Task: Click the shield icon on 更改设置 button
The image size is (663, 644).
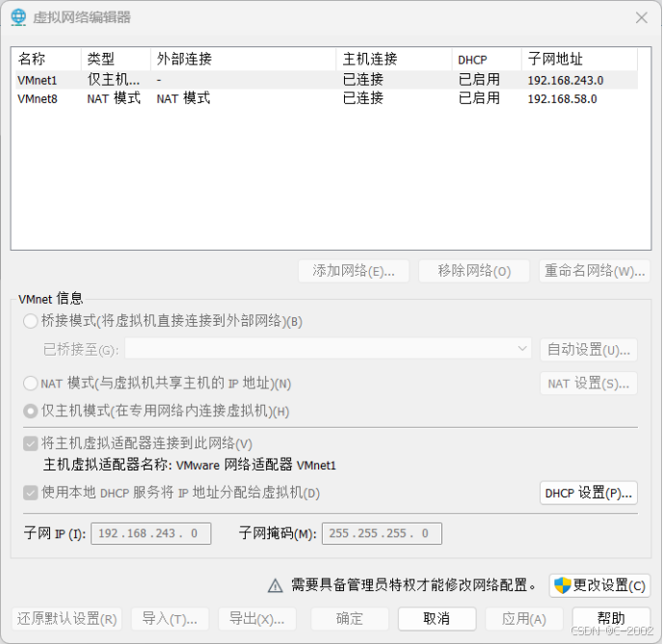Action: (x=563, y=585)
